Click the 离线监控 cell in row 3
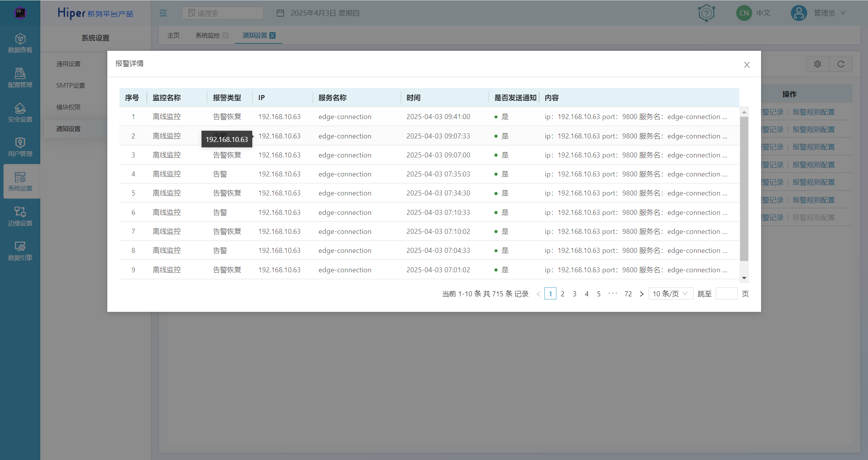Screen dimensions: 868x460 click(x=167, y=155)
